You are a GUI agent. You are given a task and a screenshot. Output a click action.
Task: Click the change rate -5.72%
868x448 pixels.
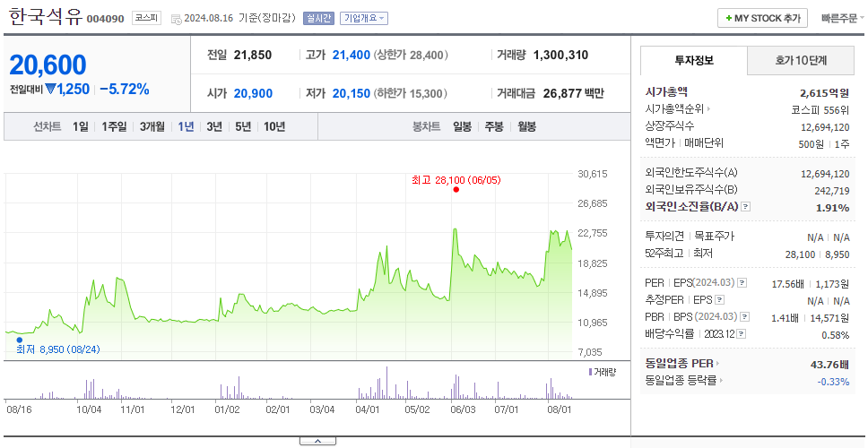[x=125, y=89]
